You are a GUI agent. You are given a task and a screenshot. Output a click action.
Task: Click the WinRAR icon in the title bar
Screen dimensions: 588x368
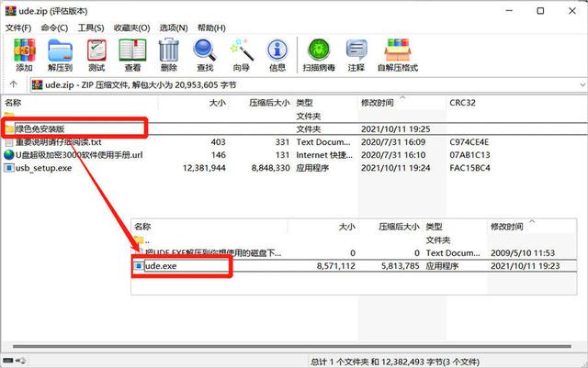coord(10,11)
